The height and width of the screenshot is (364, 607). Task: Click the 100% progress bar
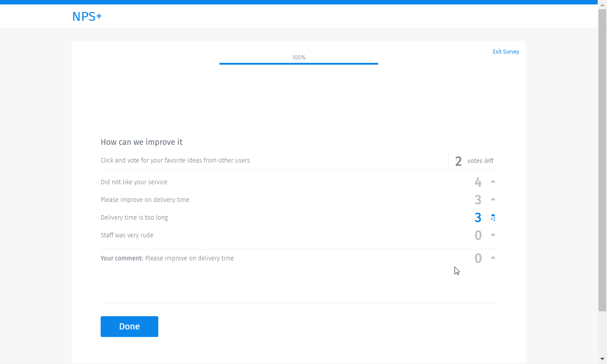pyautogui.click(x=299, y=63)
